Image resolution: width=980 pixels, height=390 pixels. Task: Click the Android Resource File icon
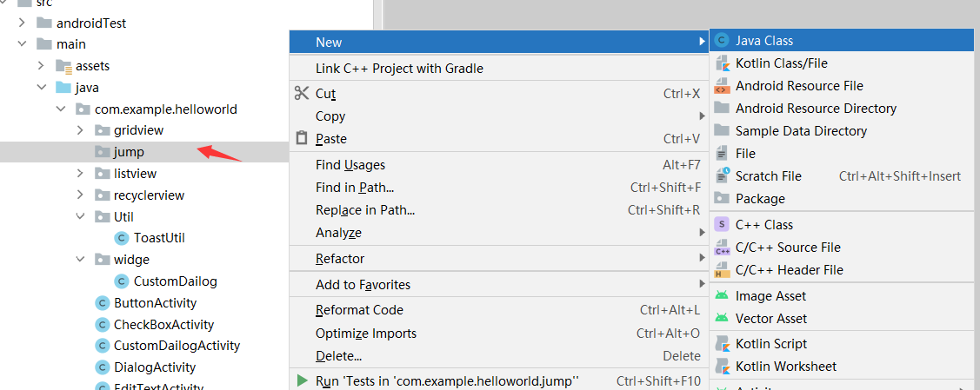click(x=721, y=86)
